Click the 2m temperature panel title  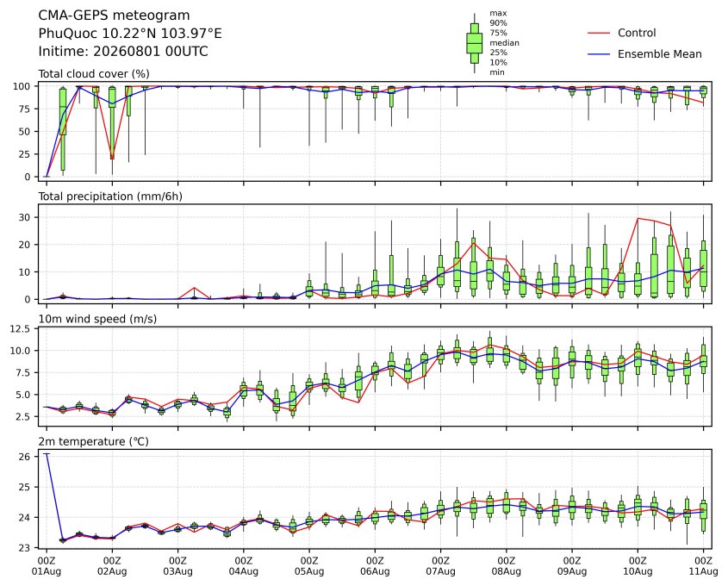point(93,441)
